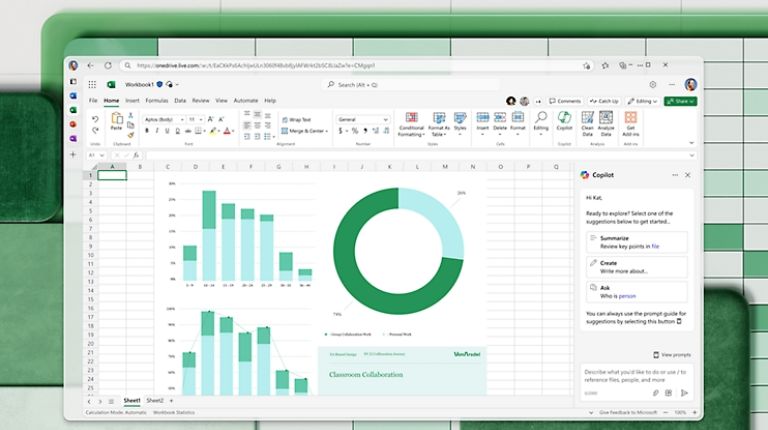Screen dimensions: 768x430
Task: Click the Copy icon in Clipboard group
Action: tap(131, 125)
